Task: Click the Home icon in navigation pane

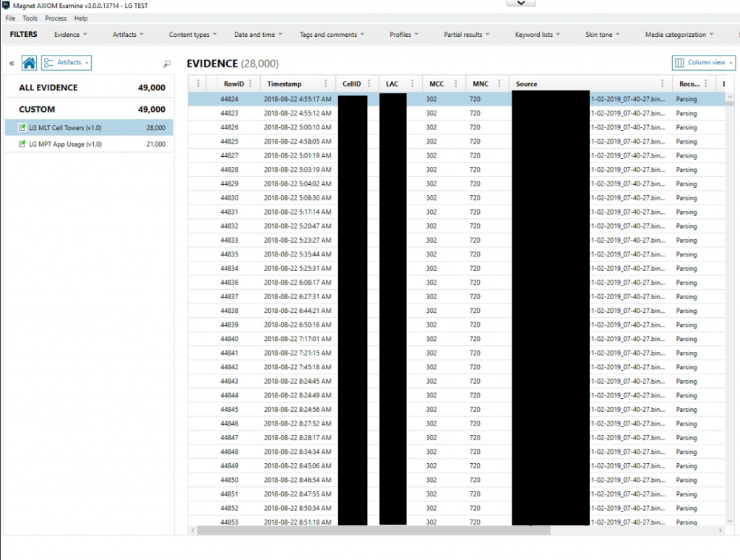Action: [x=29, y=63]
